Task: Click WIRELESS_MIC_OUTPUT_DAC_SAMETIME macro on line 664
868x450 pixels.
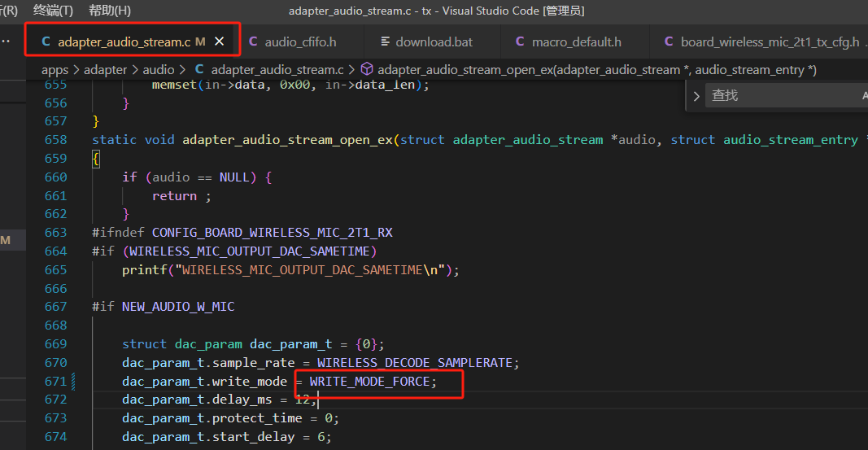Action: click(x=250, y=251)
